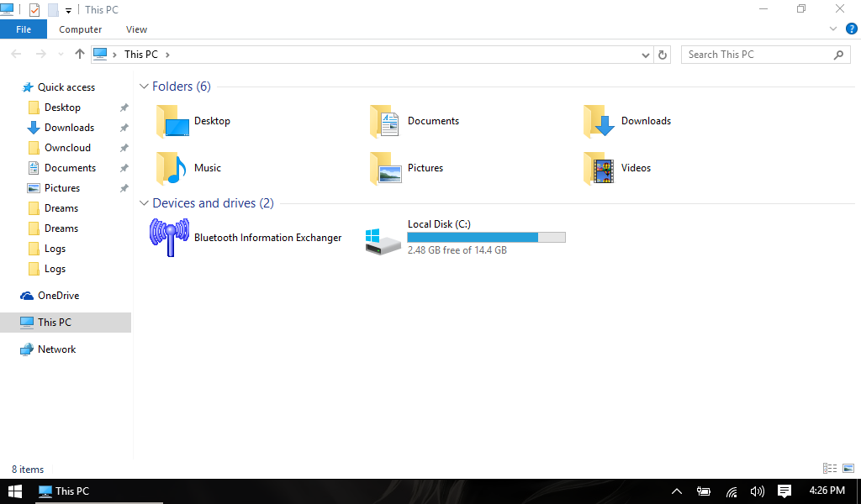Select the Desktop folder in Folders group

(193, 121)
